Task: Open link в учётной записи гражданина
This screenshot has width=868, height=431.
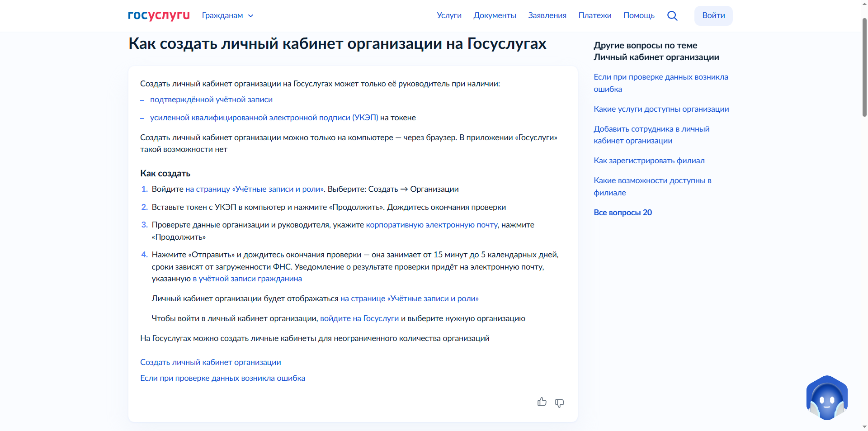Action: point(247,279)
